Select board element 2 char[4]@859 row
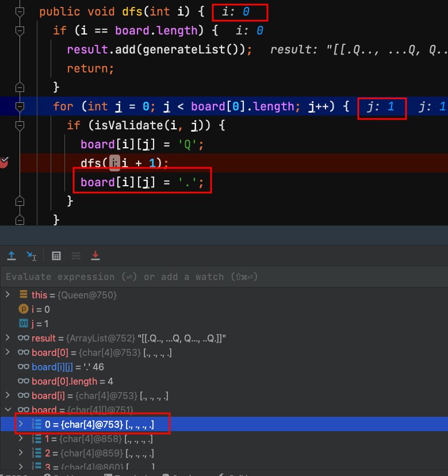The height and width of the screenshot is (476, 448). pos(98,453)
